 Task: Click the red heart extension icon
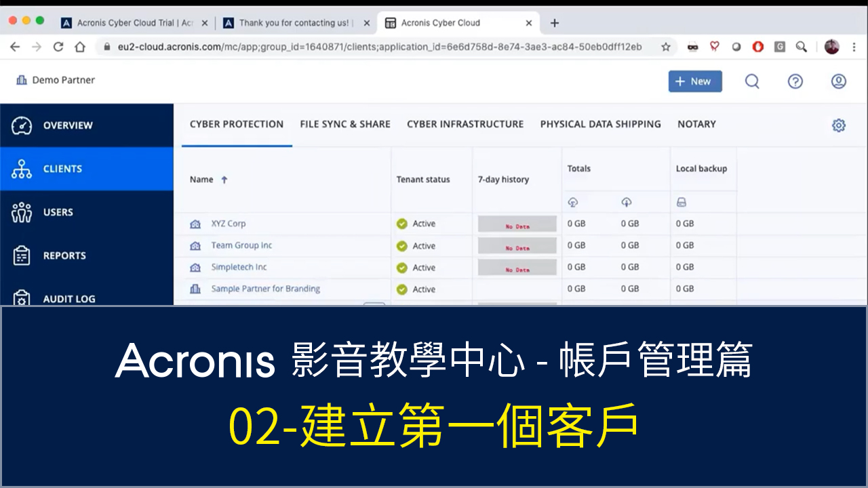(714, 47)
